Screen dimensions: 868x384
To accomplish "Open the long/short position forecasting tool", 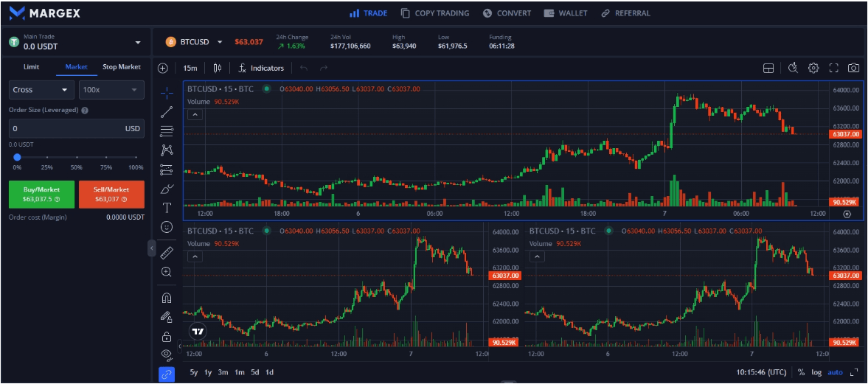I will coord(167,170).
